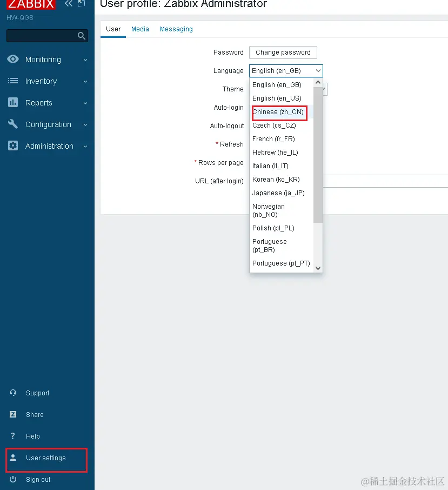The width and height of the screenshot is (448, 490).
Task: Open the Share link
Action: pos(35,415)
